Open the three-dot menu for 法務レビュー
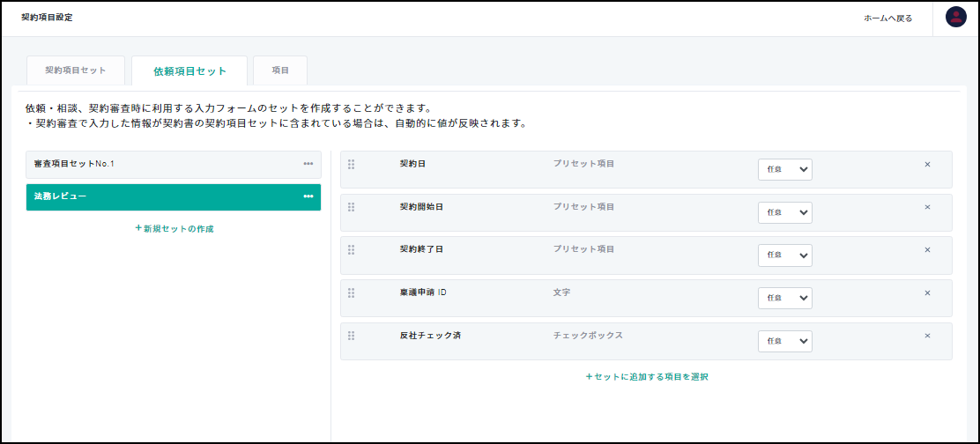Screen dimensions: 980x444 coord(308,196)
